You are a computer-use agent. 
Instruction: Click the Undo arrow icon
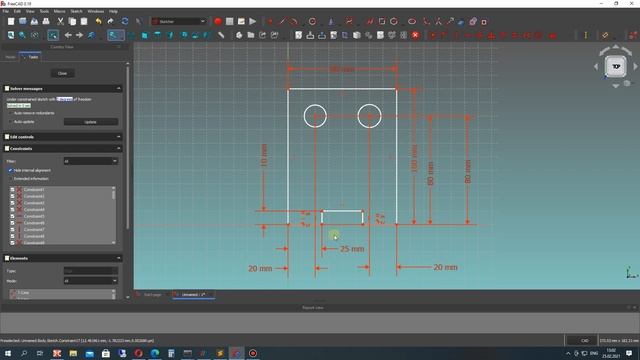[x=98, y=22]
